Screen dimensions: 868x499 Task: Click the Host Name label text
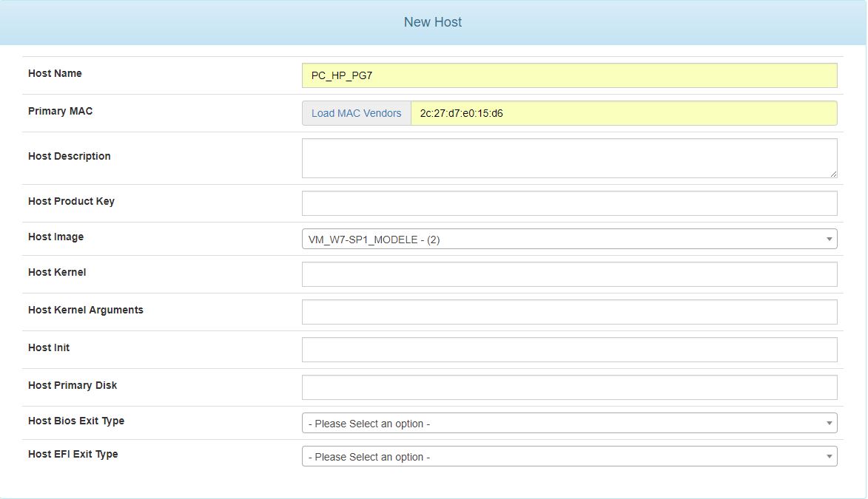(55, 73)
